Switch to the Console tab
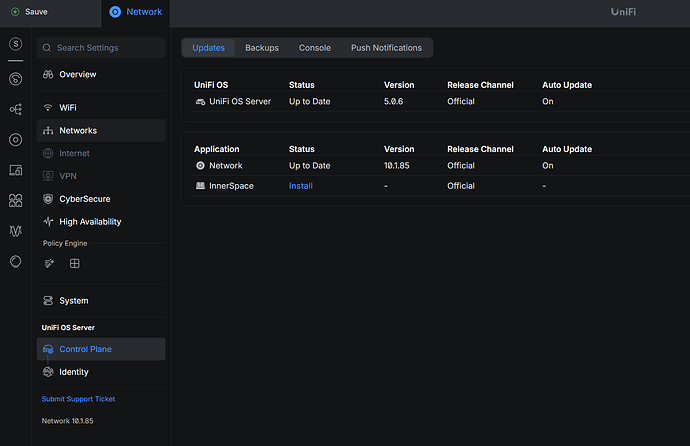Screen dimensions: 690x446 pyautogui.click(x=315, y=48)
